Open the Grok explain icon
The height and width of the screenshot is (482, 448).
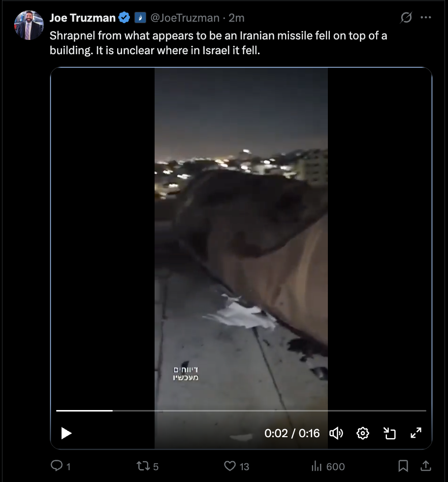(406, 18)
